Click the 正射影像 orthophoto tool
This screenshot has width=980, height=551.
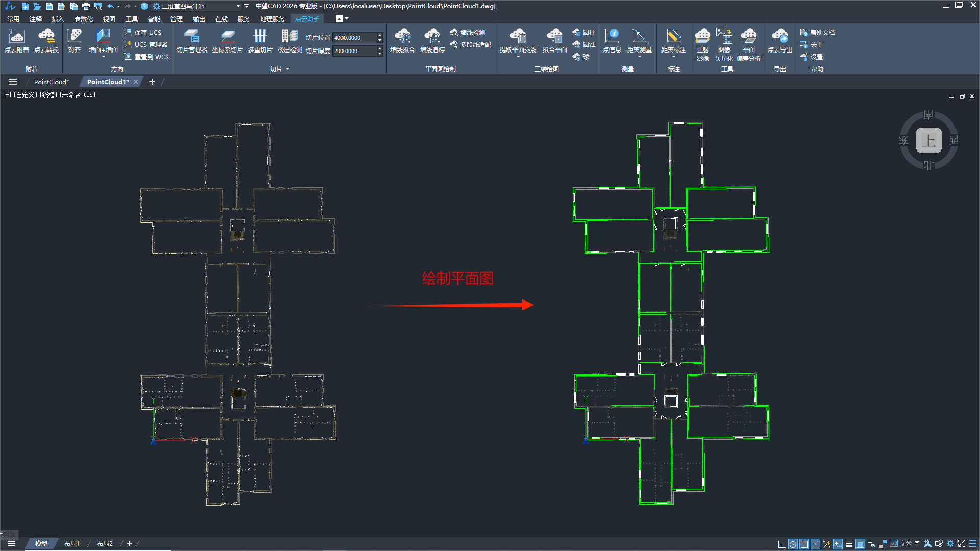coord(703,45)
